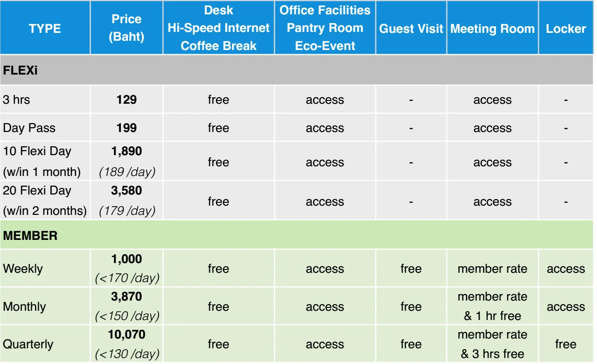Click the 3,580 price for 20 Flexi Day
The image size is (597, 364).
tap(127, 190)
